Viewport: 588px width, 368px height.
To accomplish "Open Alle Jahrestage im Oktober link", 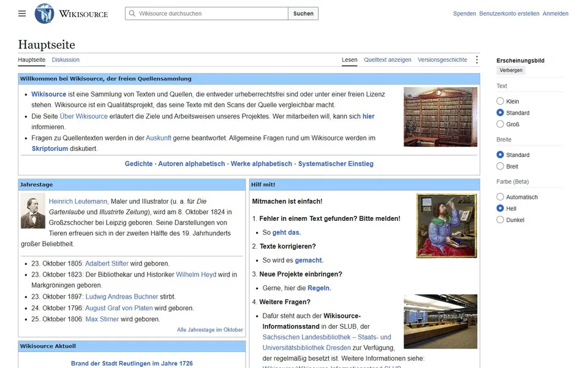I will pyautogui.click(x=210, y=330).
